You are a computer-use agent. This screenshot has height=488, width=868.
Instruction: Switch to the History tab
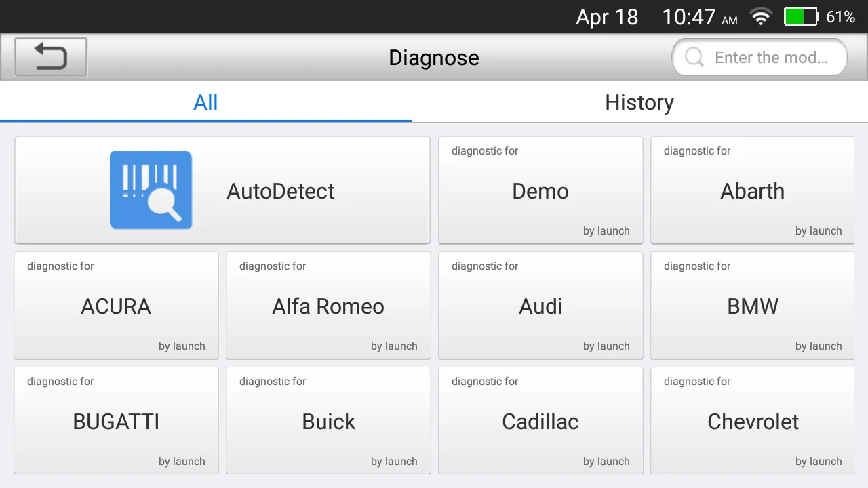(639, 102)
